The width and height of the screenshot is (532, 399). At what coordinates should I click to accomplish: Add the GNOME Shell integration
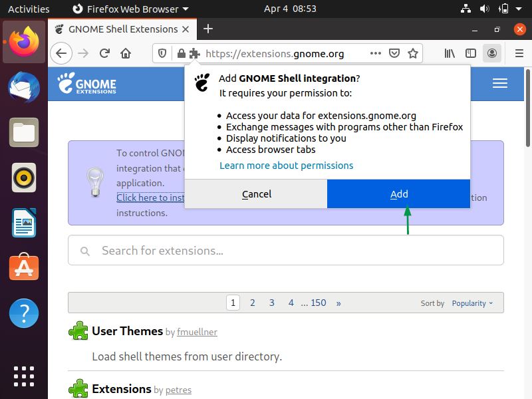(x=398, y=194)
